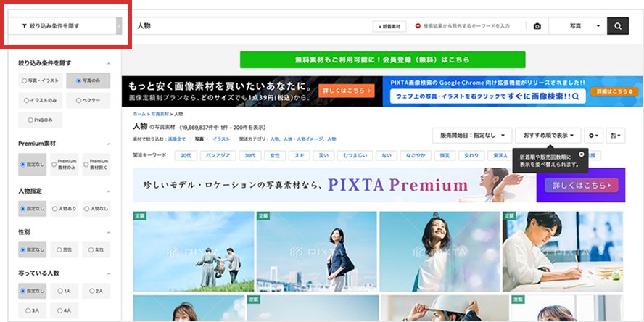Switch to the 画像全て tab
644x322 pixels.
(177, 139)
